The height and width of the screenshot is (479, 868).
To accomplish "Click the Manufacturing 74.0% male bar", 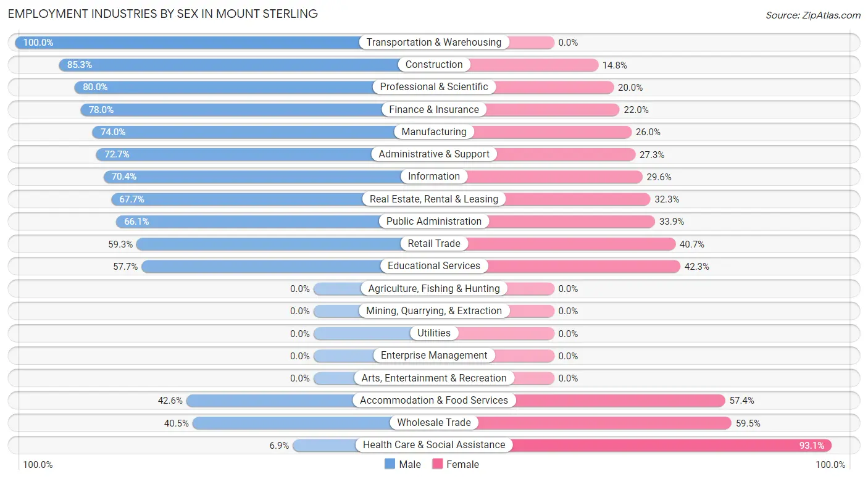I will pyautogui.click(x=247, y=132).
